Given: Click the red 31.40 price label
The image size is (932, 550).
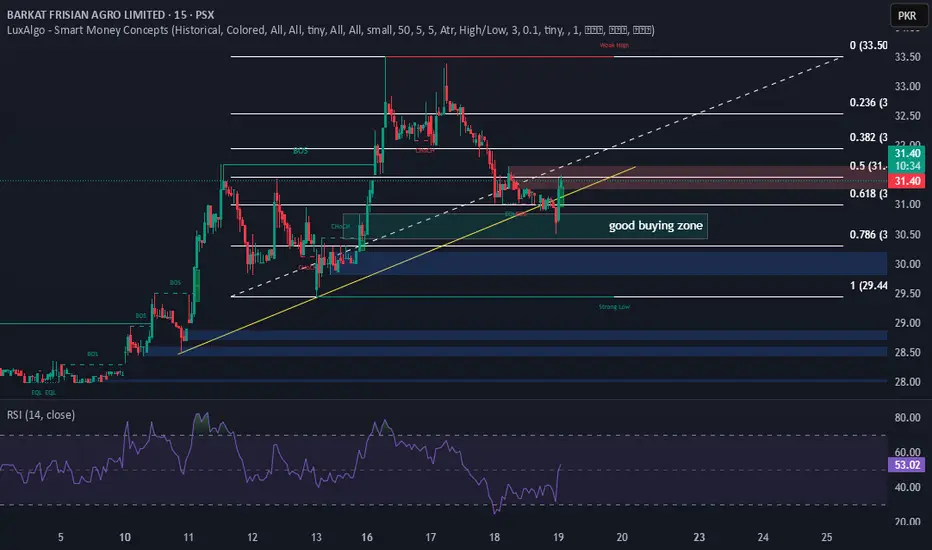Looking at the screenshot, I should (x=907, y=181).
